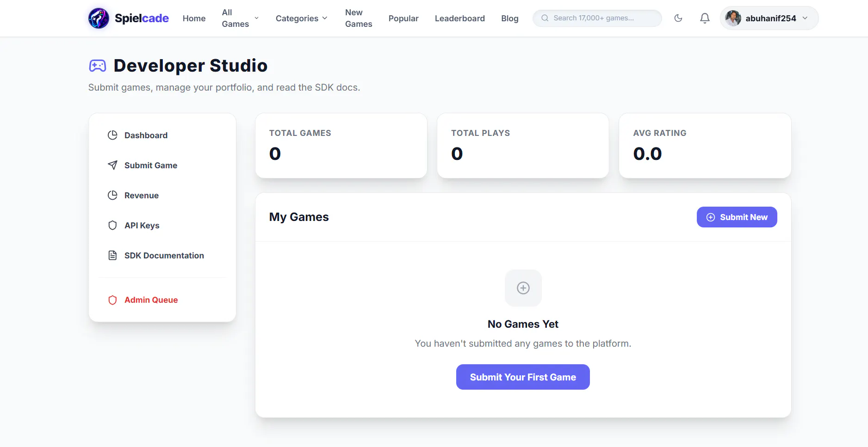Click the Spielcade logo icon
868x447 pixels.
click(99, 18)
